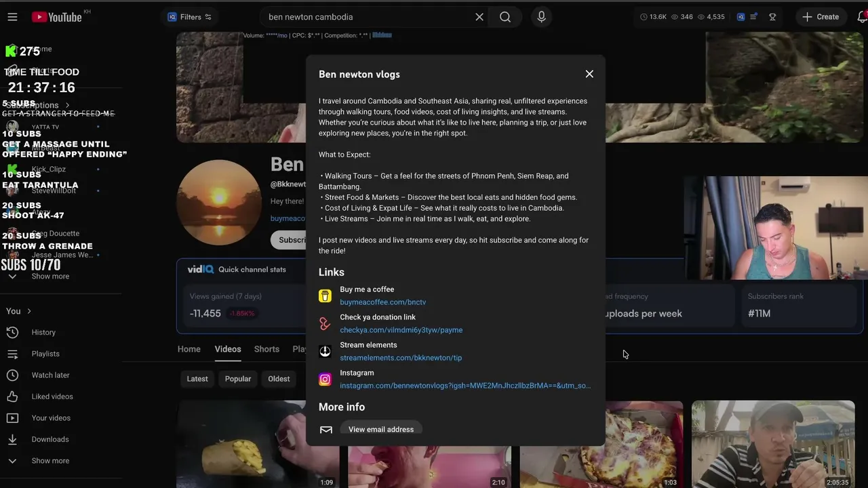Click the Buy me a coffee icon

(325, 296)
